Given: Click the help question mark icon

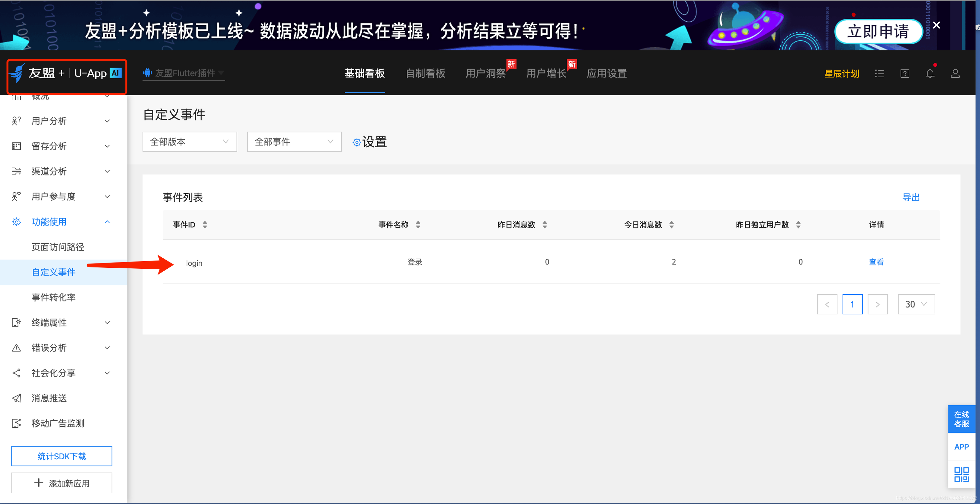Looking at the screenshot, I should [x=905, y=73].
